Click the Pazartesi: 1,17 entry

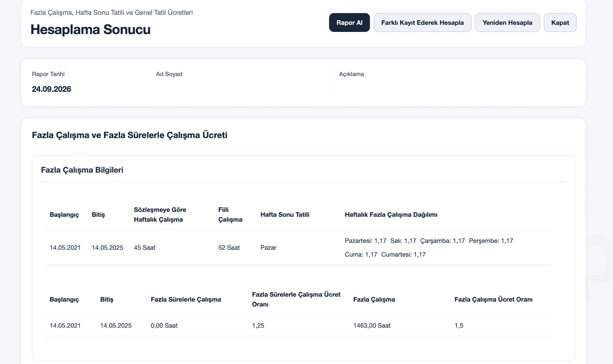[x=366, y=241]
